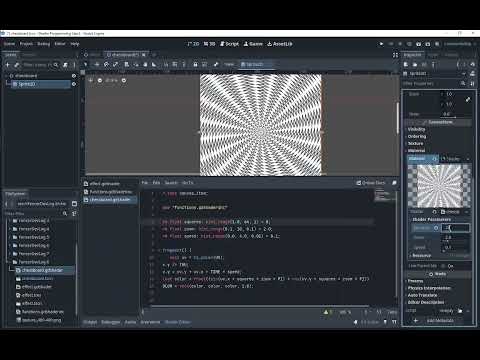Expand the Physics Interpolation section
The image size is (480, 360).
click(x=429, y=288)
